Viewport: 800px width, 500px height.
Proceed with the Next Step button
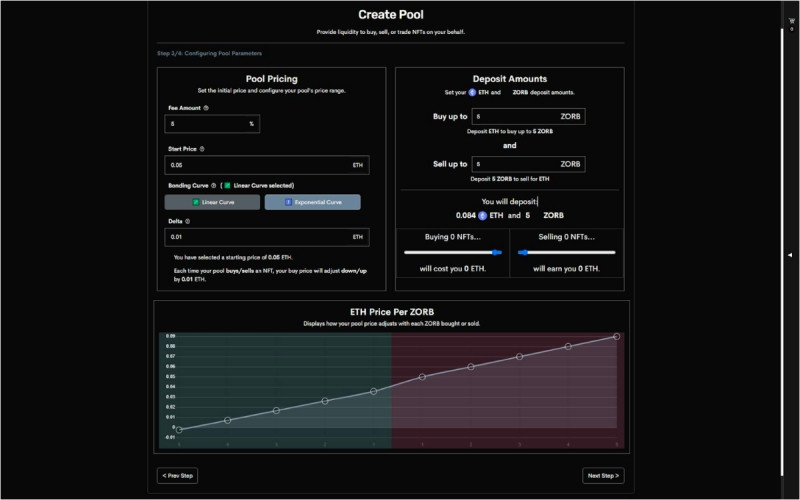click(x=603, y=475)
